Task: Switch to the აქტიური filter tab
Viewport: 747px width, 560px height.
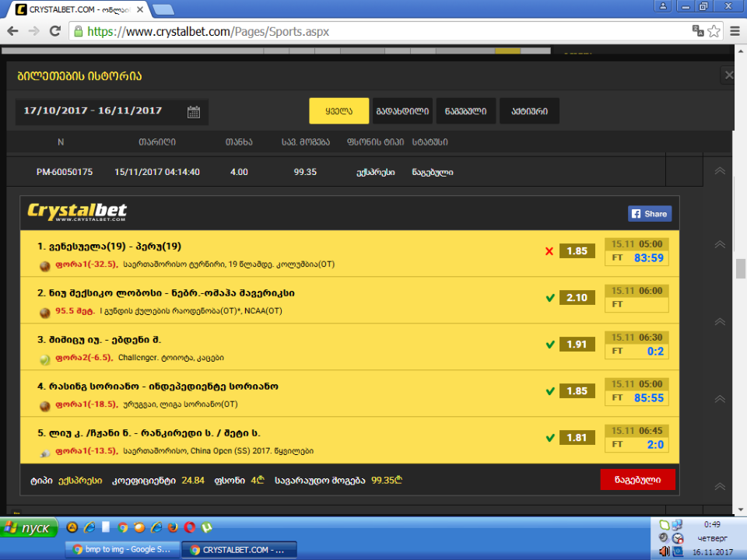Action: click(x=529, y=111)
